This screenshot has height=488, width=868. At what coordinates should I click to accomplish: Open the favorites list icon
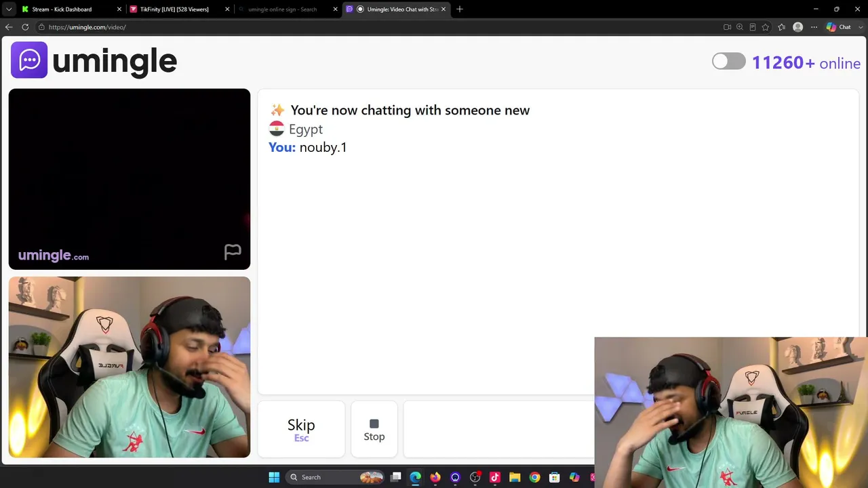point(782,27)
